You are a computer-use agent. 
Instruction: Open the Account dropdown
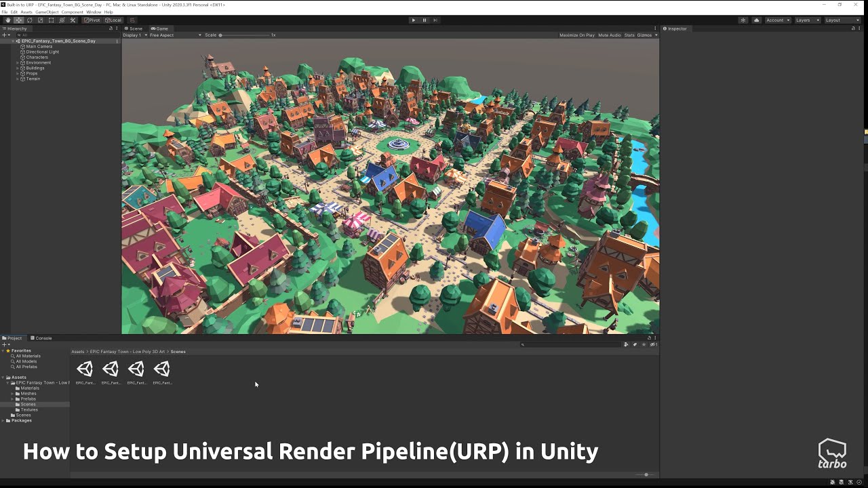tap(778, 20)
